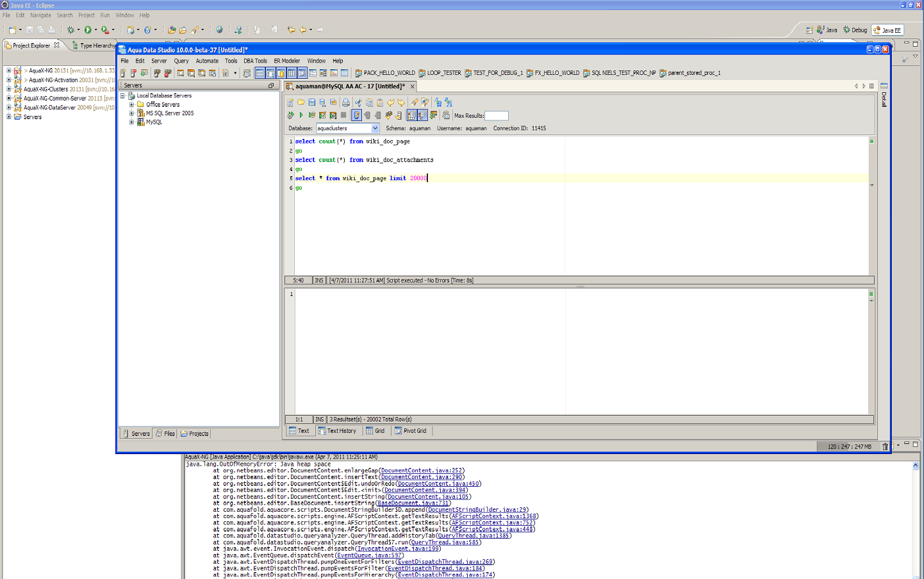Open Eclipse Navigate menu
The image size is (924, 579).
[40, 15]
